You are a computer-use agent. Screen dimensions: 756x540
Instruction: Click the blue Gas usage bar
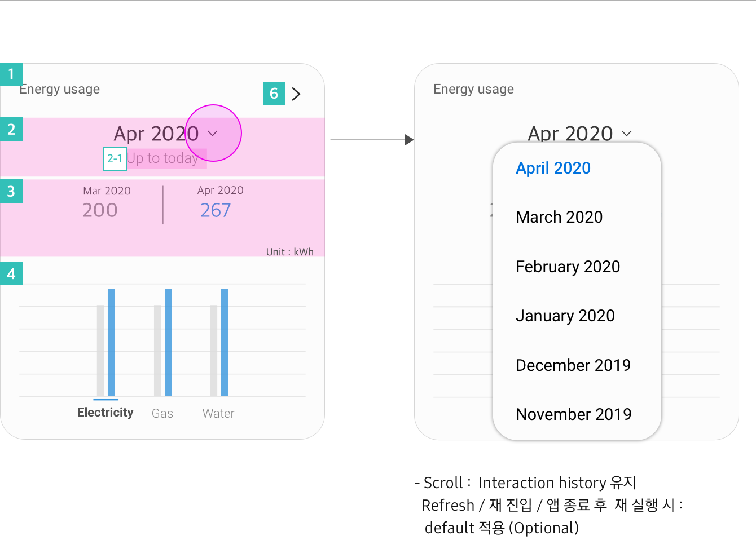tap(168, 342)
